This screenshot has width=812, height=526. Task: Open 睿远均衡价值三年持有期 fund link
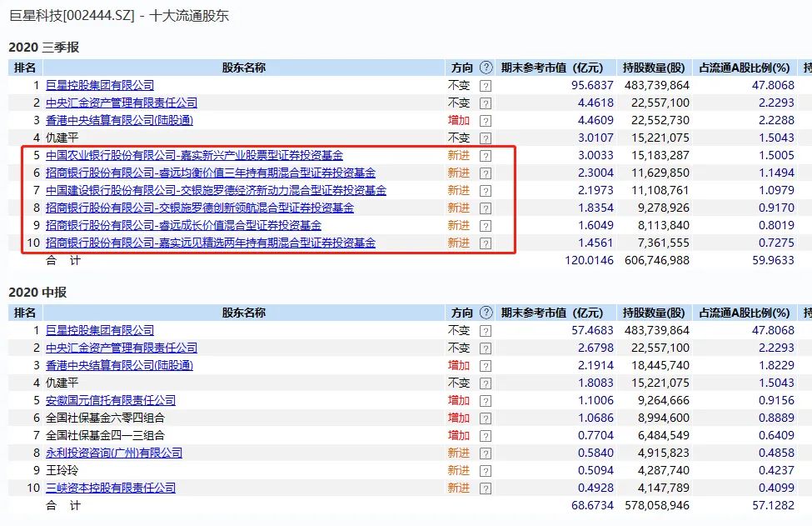click(x=211, y=173)
